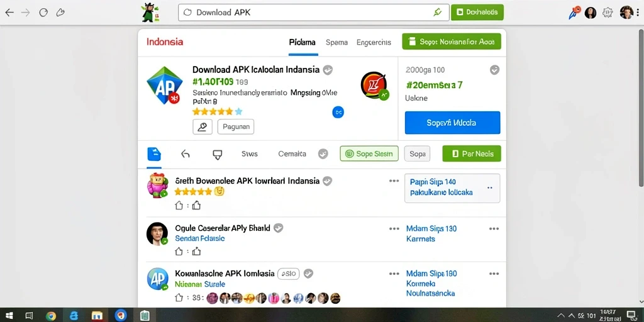The width and height of the screenshot is (644, 322).
Task: Open the dots menu right of Mdam Sipa 130
Action: (x=494, y=229)
